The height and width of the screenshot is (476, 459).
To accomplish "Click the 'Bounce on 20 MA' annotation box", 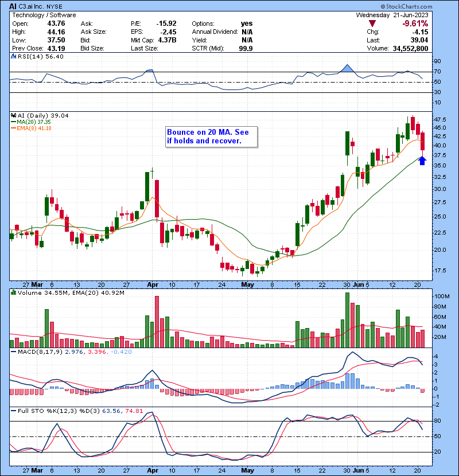I will tap(211, 136).
